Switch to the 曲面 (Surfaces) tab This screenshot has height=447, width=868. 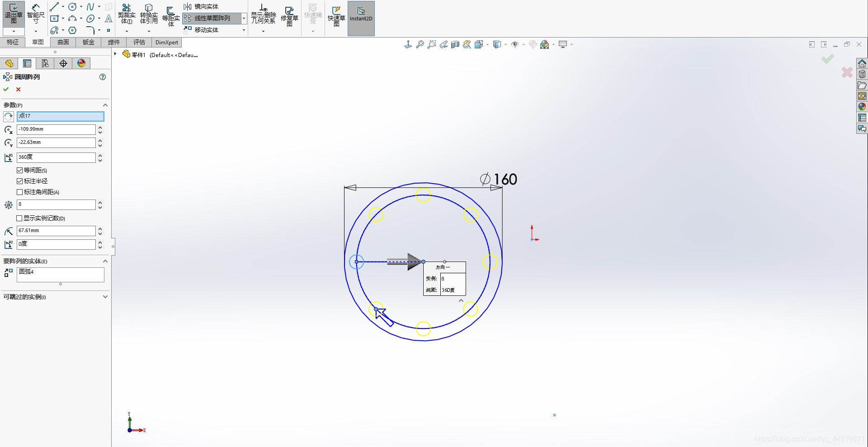tap(63, 42)
